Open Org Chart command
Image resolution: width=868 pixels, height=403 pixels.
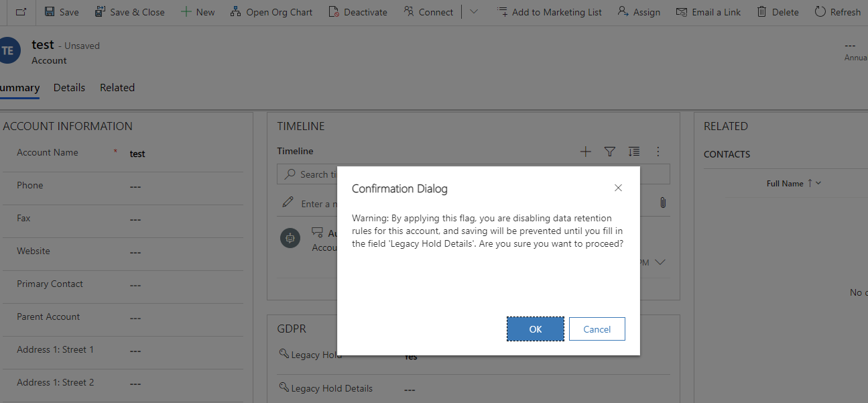click(271, 12)
